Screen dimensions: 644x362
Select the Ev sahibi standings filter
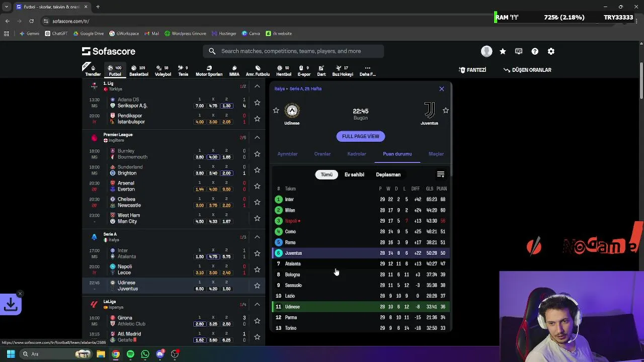(x=354, y=174)
